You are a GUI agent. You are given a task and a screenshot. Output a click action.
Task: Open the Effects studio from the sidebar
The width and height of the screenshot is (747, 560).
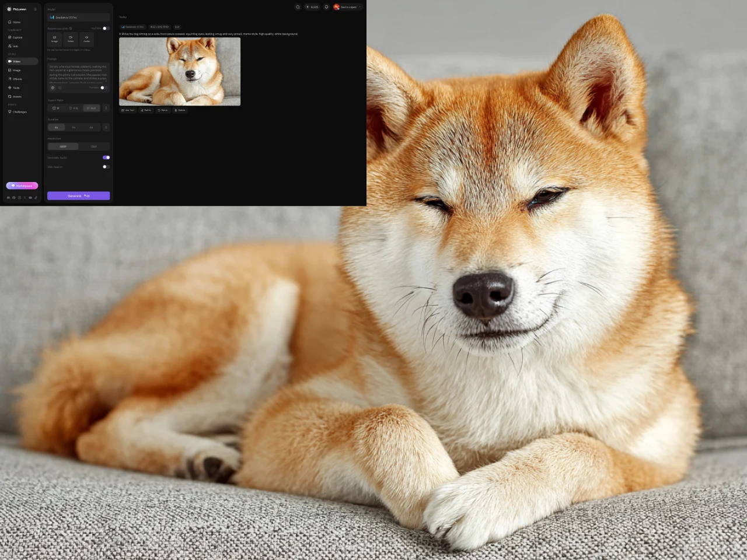coord(17,79)
